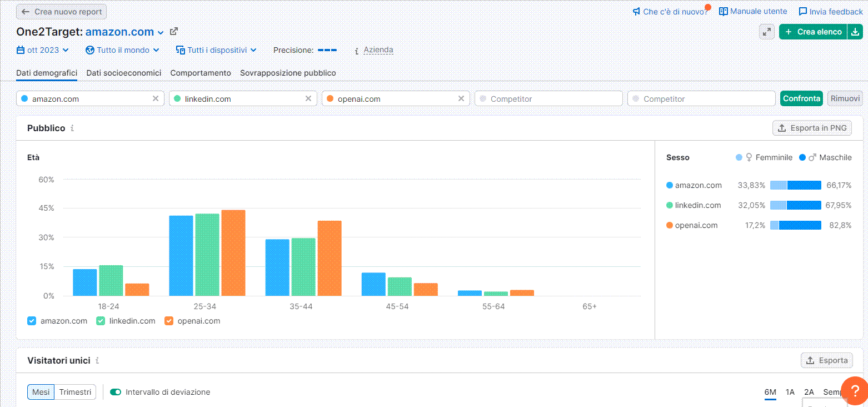
Task: Uncheck linkedin.com in the chart legend
Action: pyautogui.click(x=100, y=321)
